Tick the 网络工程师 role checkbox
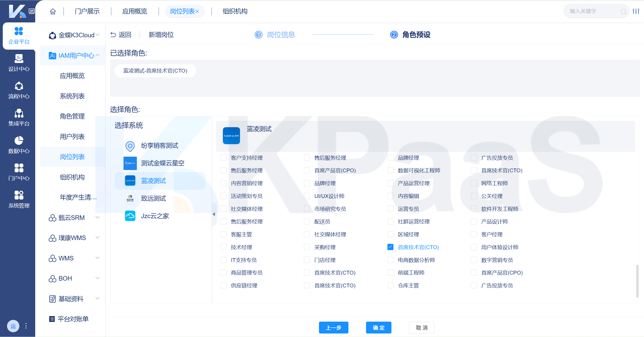644x337 pixels. 474,183
